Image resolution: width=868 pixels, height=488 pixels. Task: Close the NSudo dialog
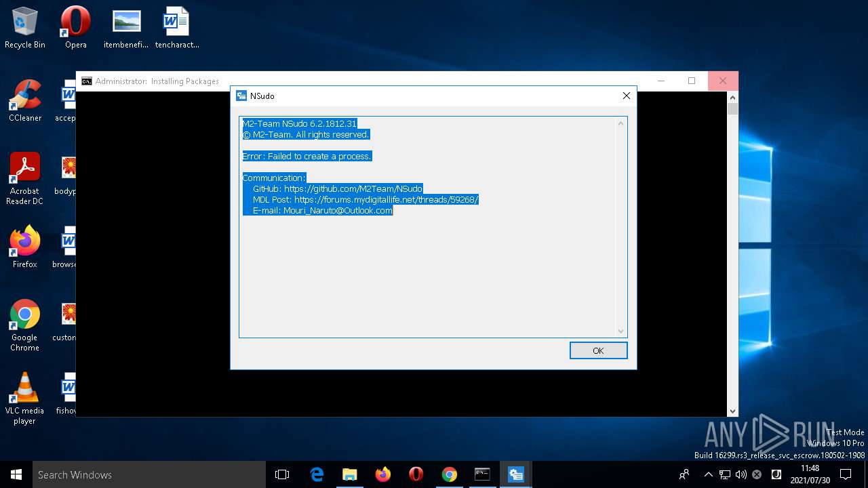627,96
